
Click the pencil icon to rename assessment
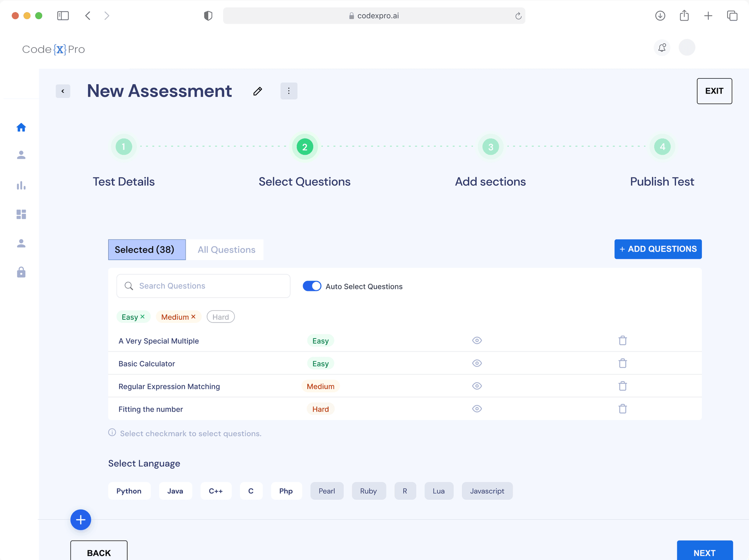(257, 91)
